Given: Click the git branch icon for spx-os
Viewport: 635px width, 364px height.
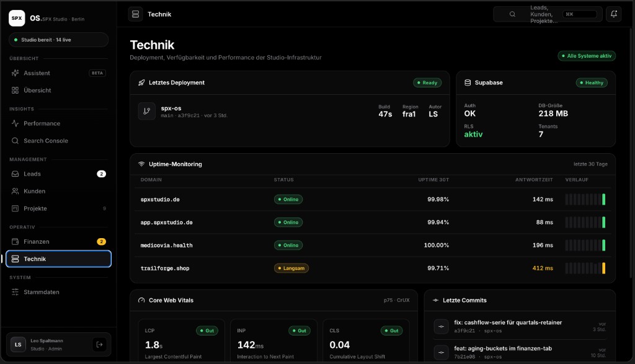Looking at the screenshot, I should tap(146, 111).
